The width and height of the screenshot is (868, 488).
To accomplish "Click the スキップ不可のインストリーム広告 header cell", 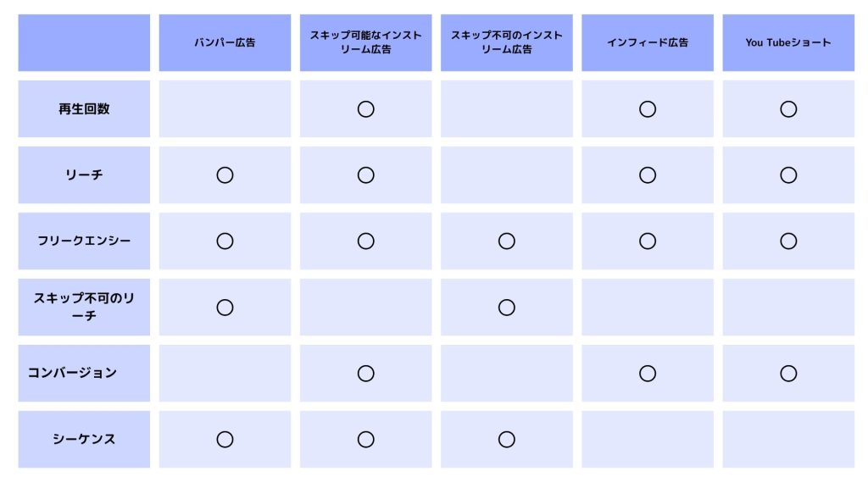I will [507, 42].
